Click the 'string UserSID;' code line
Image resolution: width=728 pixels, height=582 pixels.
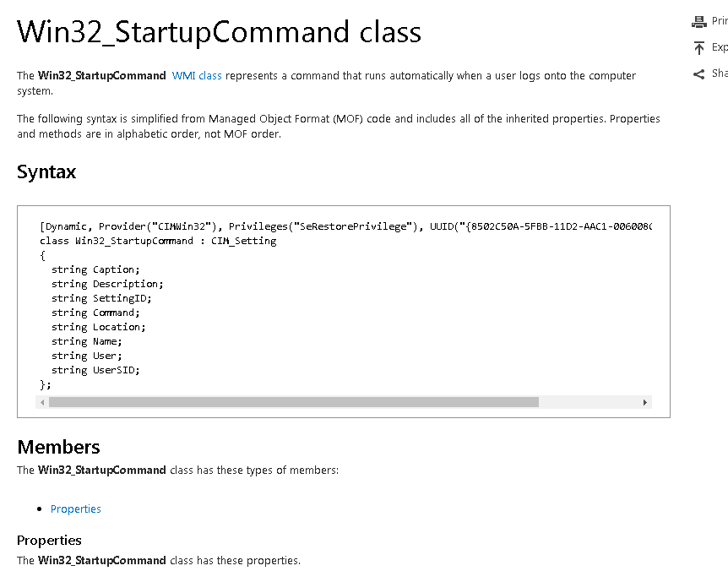[95, 370]
